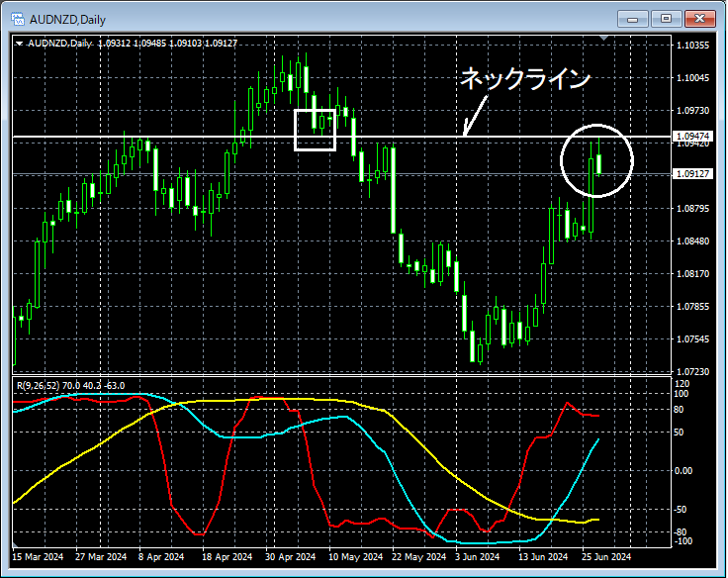Click the 13 Jun 2024 date label
This screenshot has width=728, height=578.
[543, 556]
